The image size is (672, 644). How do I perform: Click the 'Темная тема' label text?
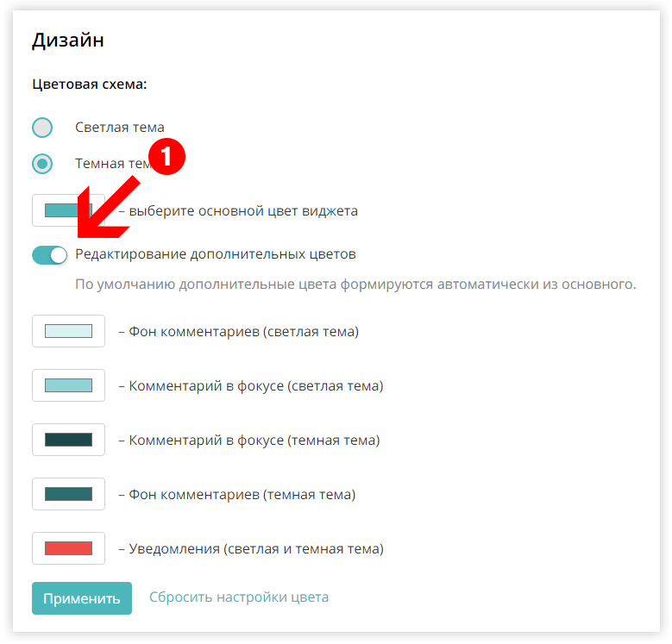point(112,163)
